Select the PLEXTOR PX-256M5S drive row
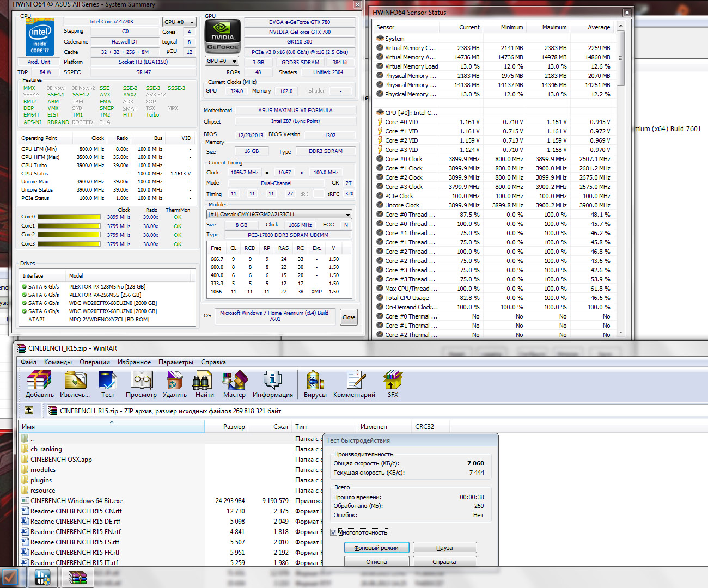708x588 pixels. (108, 295)
